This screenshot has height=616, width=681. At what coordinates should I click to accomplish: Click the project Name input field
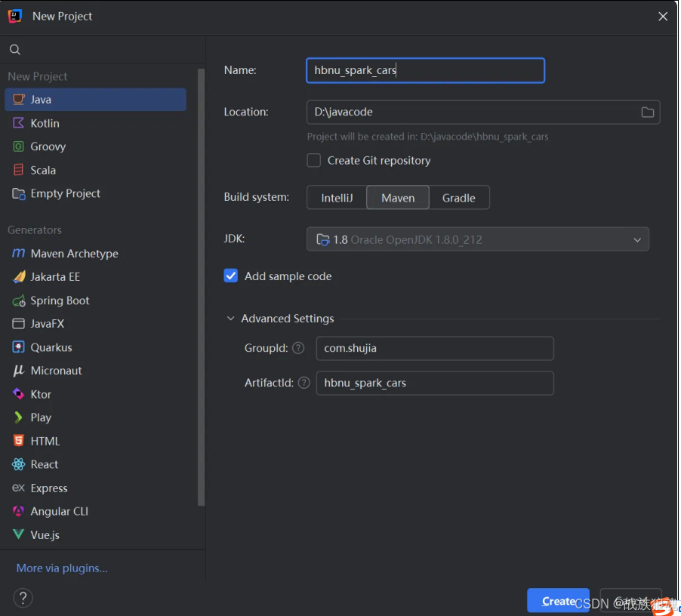click(x=425, y=70)
